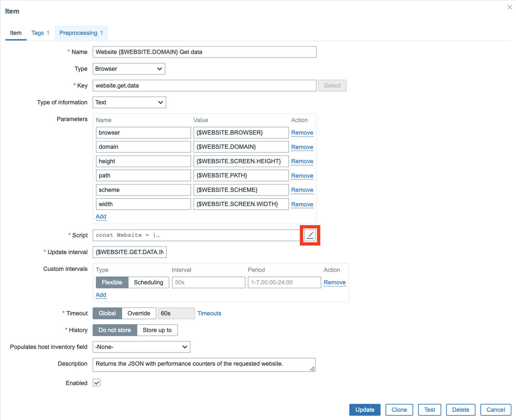The height and width of the screenshot is (420, 516).
Task: Toggle the Enabled checkbox
Action: click(x=97, y=382)
